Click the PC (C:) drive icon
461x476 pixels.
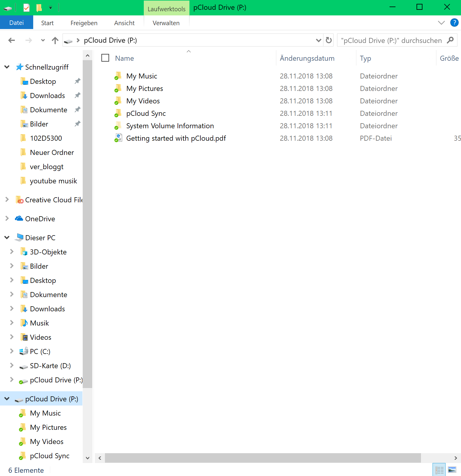pos(24,351)
